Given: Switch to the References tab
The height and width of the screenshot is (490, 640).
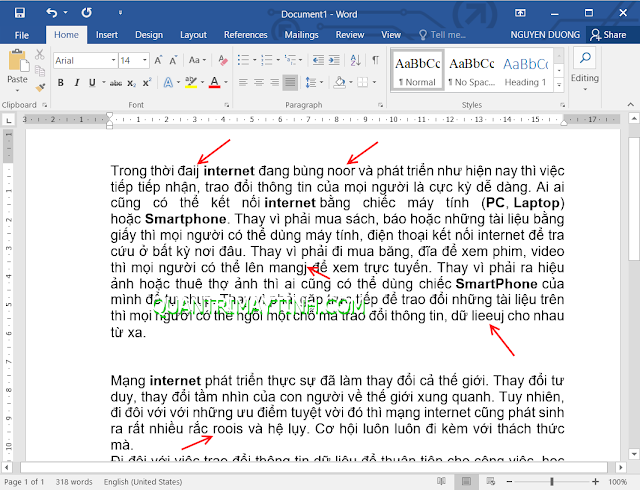Looking at the screenshot, I should tap(245, 35).
